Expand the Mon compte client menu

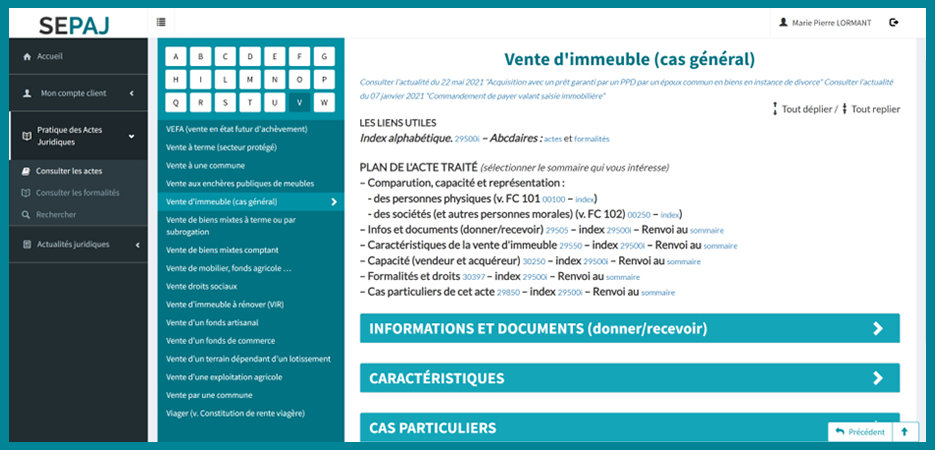click(x=78, y=93)
